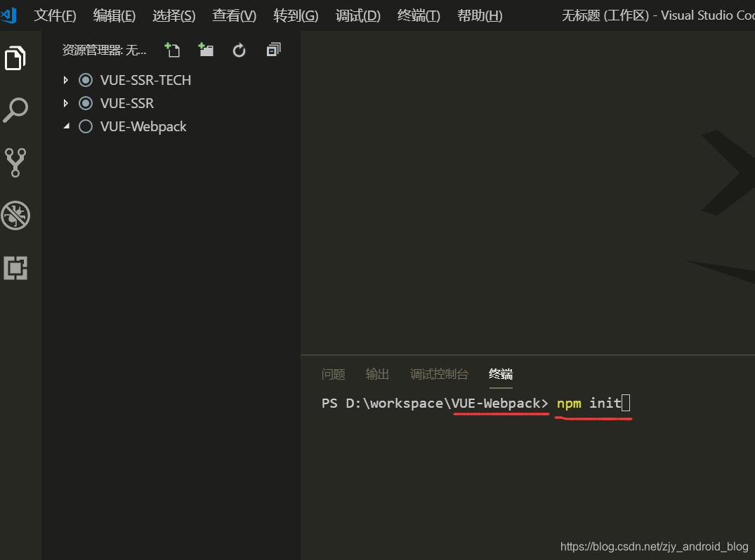Expand the VUE-SSR-TECH folder arrow
755x560 pixels.
65,80
